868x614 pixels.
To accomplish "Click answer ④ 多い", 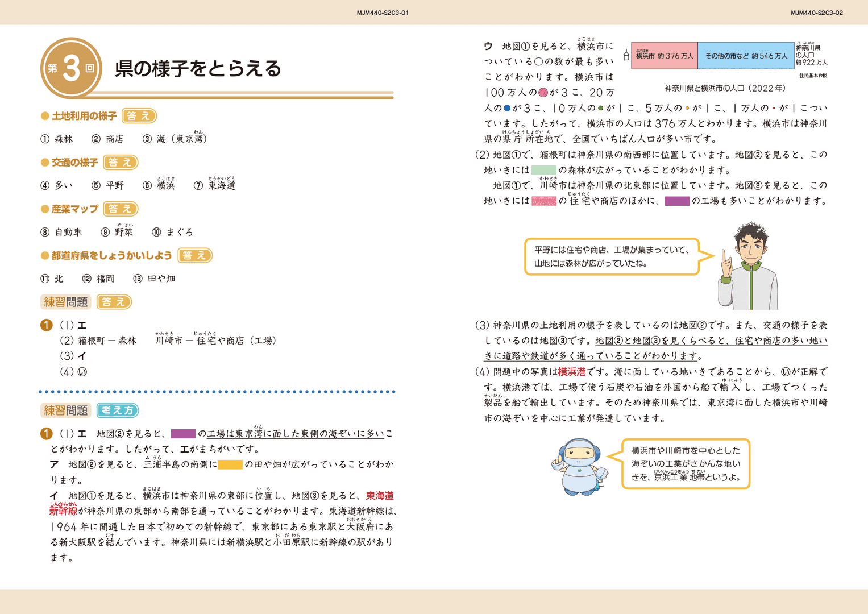I will pyautogui.click(x=57, y=185).
